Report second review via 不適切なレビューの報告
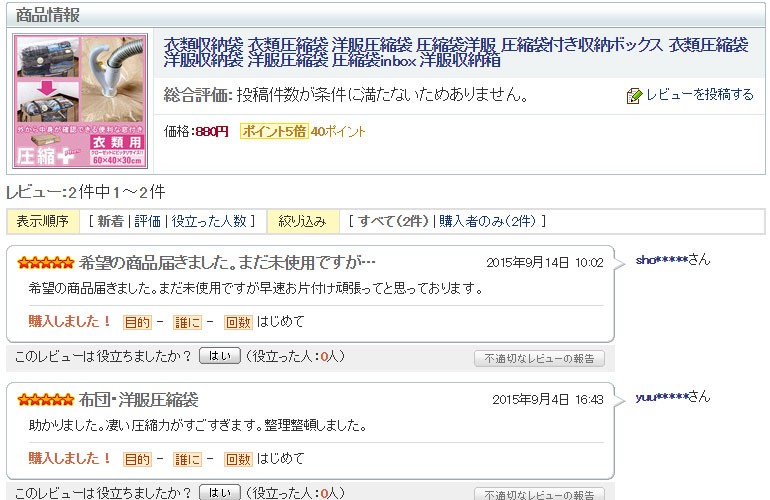 tap(539, 494)
